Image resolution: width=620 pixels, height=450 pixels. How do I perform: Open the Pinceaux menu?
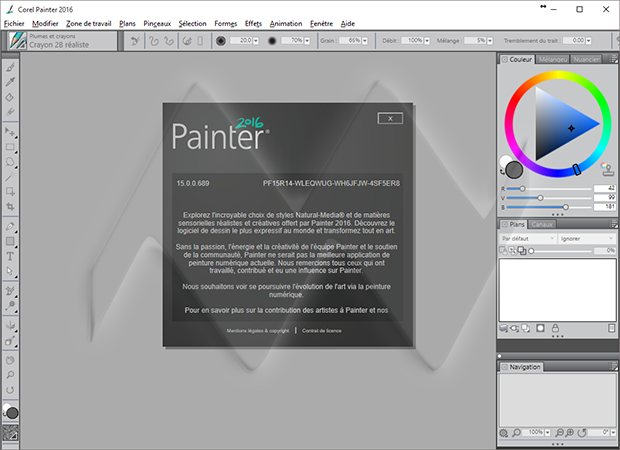tap(157, 24)
